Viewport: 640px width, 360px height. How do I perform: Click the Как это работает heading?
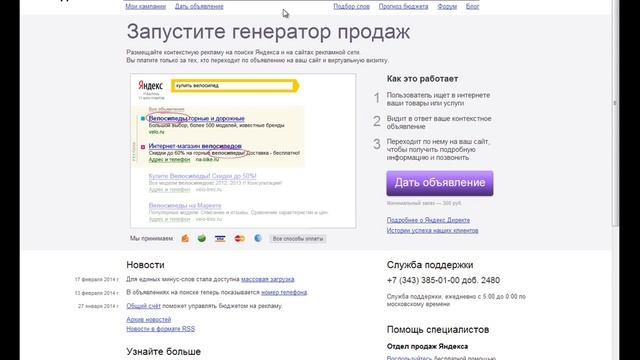(x=422, y=79)
